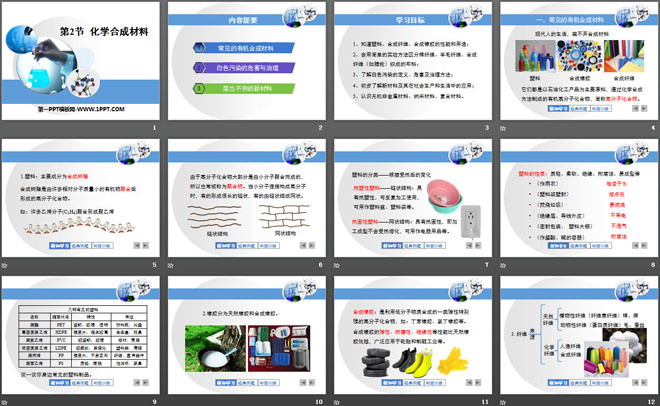Select slide 1 titled 第2节 化学合成材料
The image size is (660, 406).
[81, 61]
